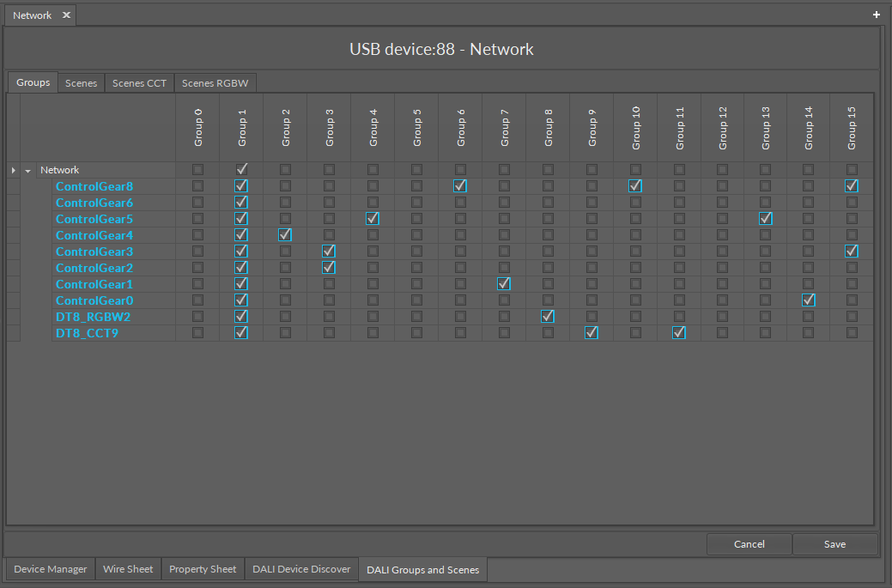The width and height of the screenshot is (892, 588).
Task: Uncheck ControlGear2 Group 3 checkbox
Action: tap(329, 267)
